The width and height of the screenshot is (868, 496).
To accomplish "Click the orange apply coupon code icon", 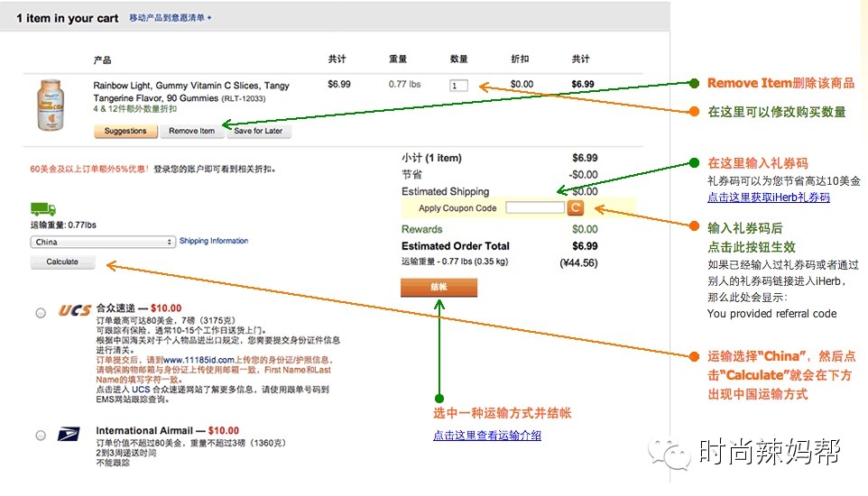I will click(576, 207).
